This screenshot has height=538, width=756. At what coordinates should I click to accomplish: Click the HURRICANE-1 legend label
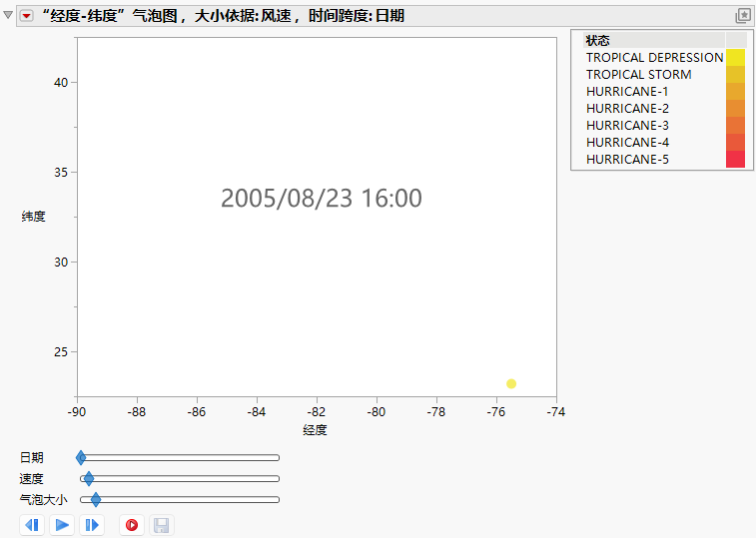(x=627, y=91)
